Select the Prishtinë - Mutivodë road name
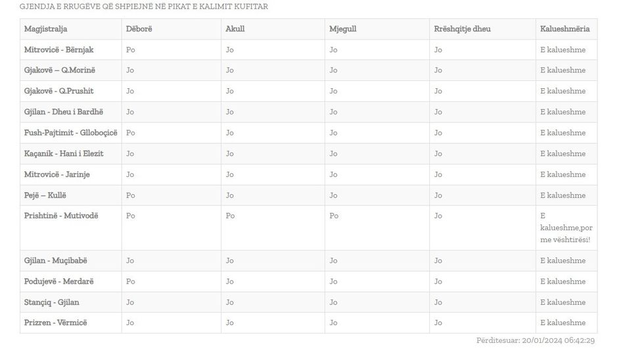The width and height of the screenshot is (644, 356). click(60, 216)
